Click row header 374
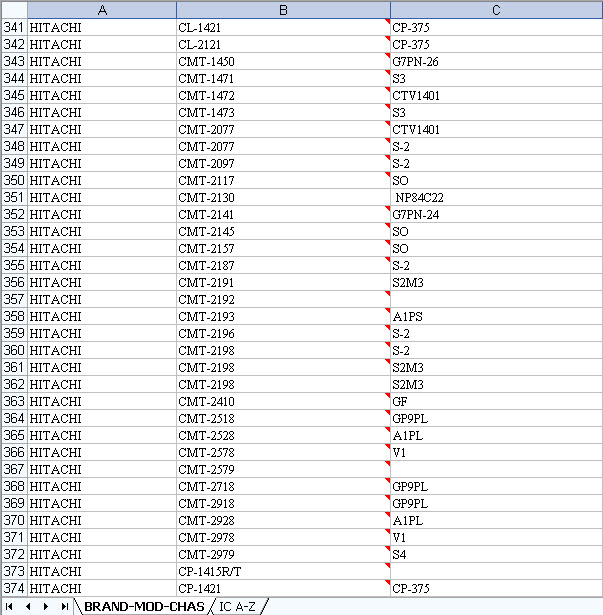 tap(14, 588)
